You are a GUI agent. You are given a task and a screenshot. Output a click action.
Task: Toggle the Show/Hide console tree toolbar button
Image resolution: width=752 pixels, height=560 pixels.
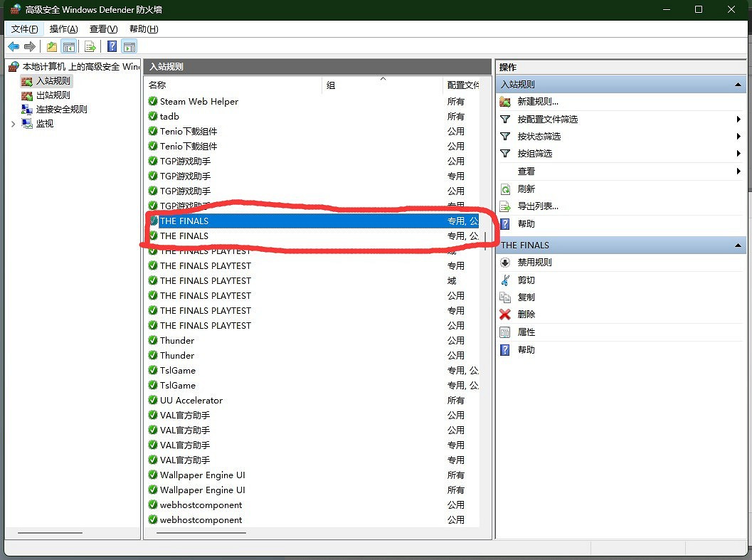point(69,47)
